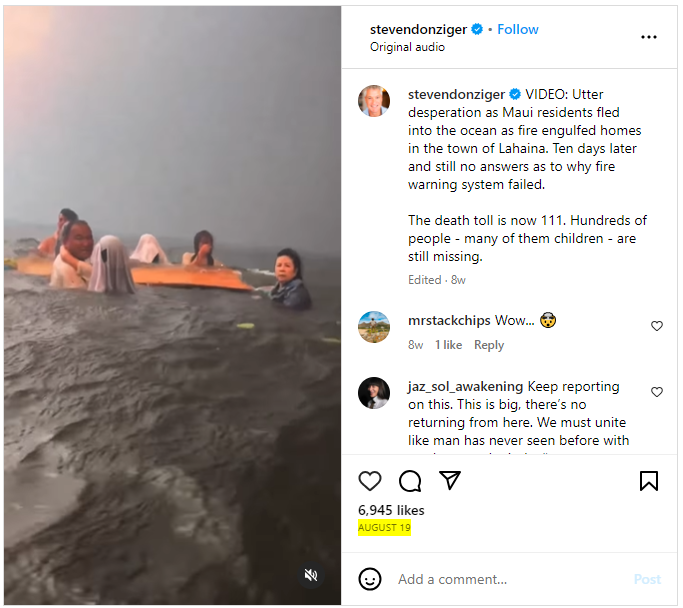Image resolution: width=683 pixels, height=608 pixels.
Task: Open more options three-dot menu
Action: click(x=649, y=37)
